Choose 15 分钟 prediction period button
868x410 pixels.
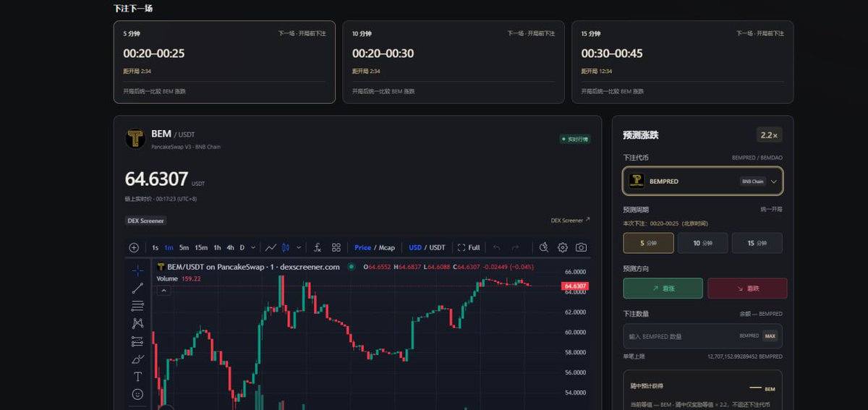[x=757, y=243]
